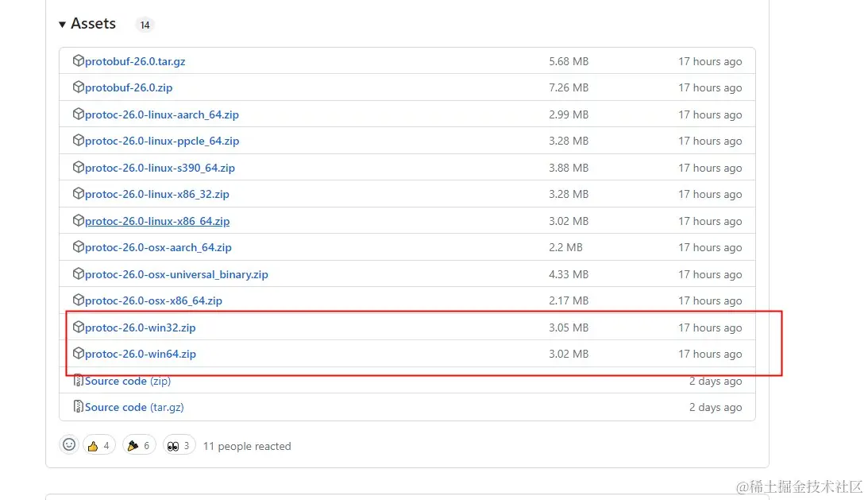868x500 pixels.
Task: Click the package icon beside protobuf-26.0.tar.gz
Action: [79, 60]
